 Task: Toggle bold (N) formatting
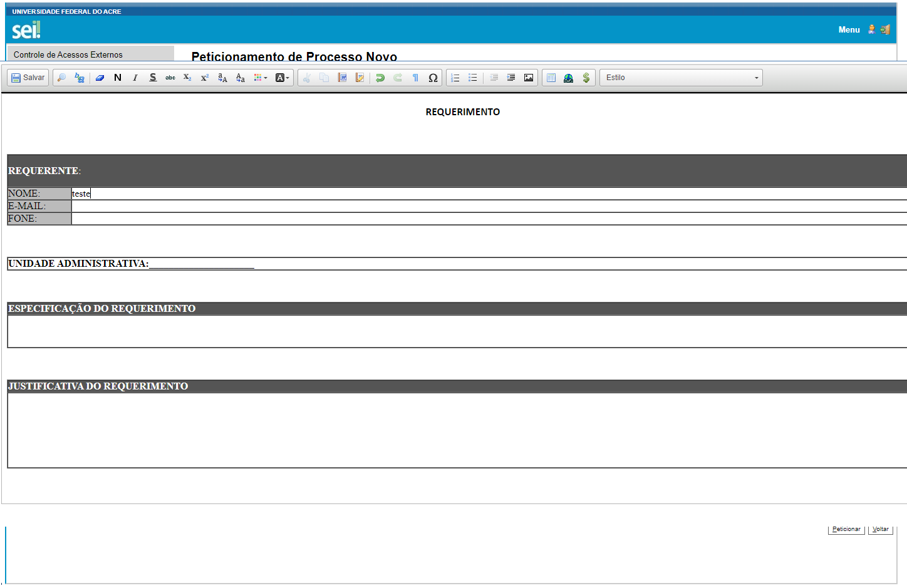[118, 78]
